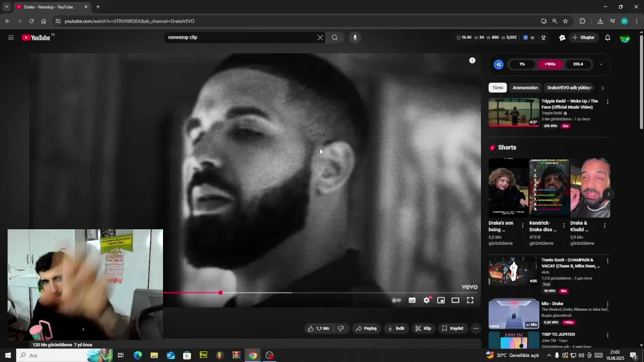Clear the search box text with X
644x362 pixels.
[x=320, y=37]
